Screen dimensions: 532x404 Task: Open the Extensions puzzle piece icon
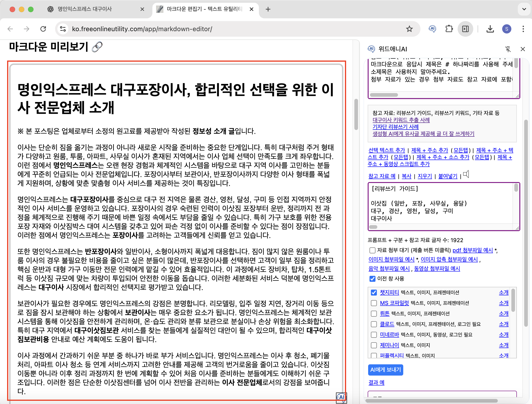(x=449, y=29)
